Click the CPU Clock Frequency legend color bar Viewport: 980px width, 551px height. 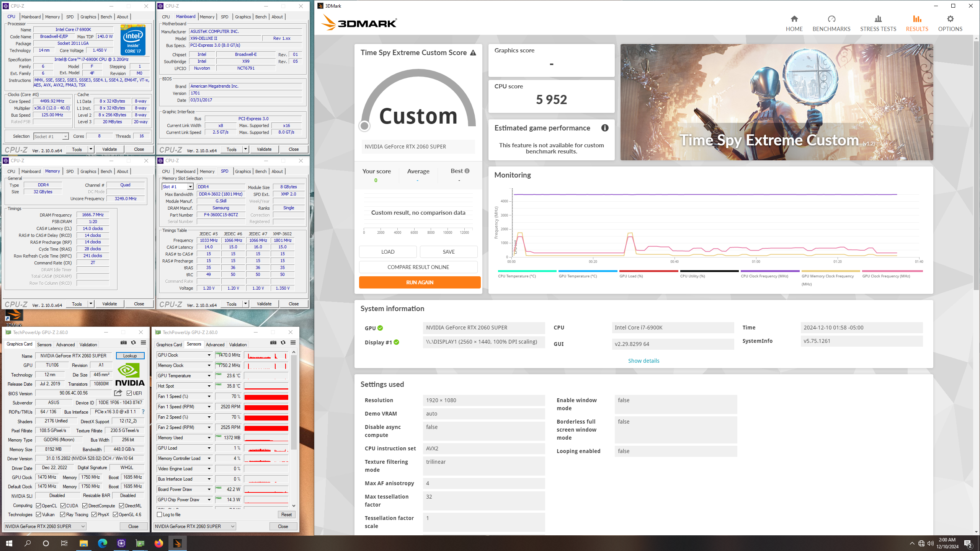[x=770, y=271]
